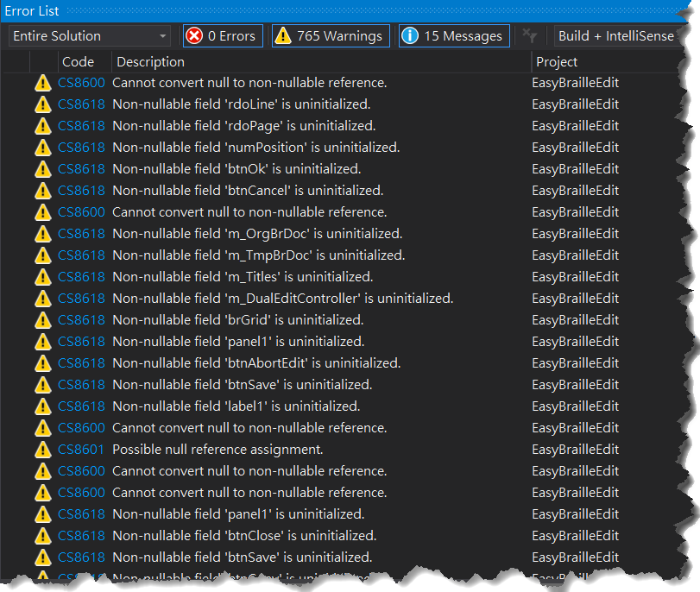Click the warning icon for 'numPosition' row
Viewport: 700px width, 592px height.
(43, 148)
